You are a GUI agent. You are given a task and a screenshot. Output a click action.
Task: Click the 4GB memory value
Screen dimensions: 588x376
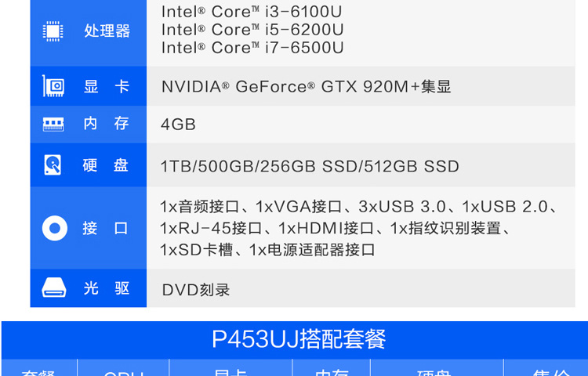pos(178,125)
